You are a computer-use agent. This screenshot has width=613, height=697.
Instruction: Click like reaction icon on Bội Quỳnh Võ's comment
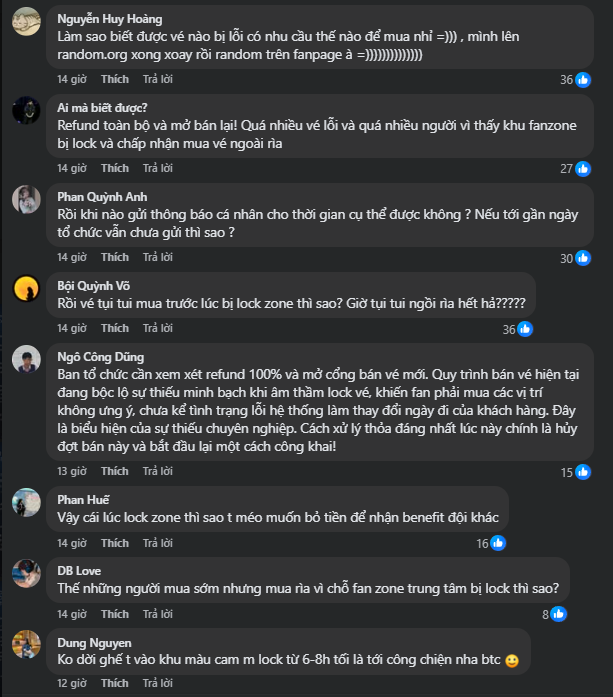[524, 329]
